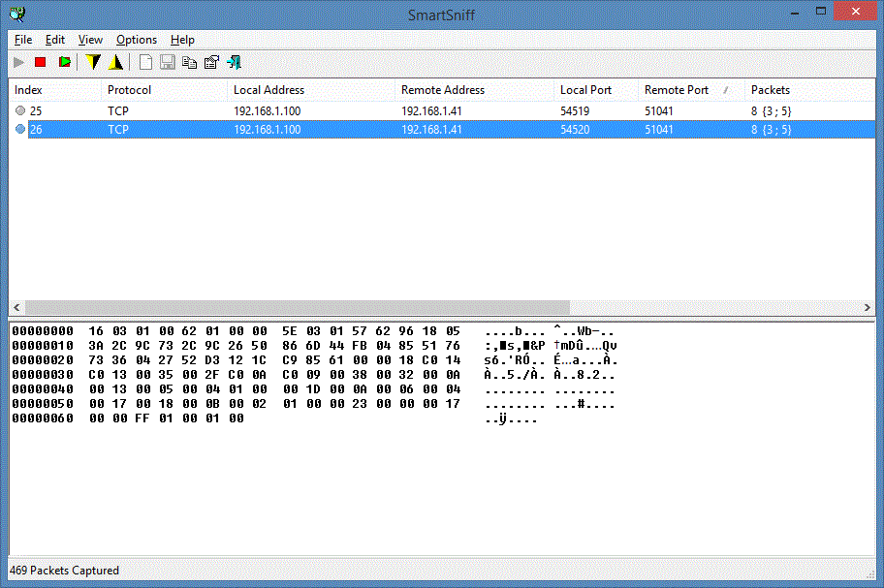Click local port 54520 cell
Image resolution: width=884 pixels, height=588 pixels.
tap(575, 130)
